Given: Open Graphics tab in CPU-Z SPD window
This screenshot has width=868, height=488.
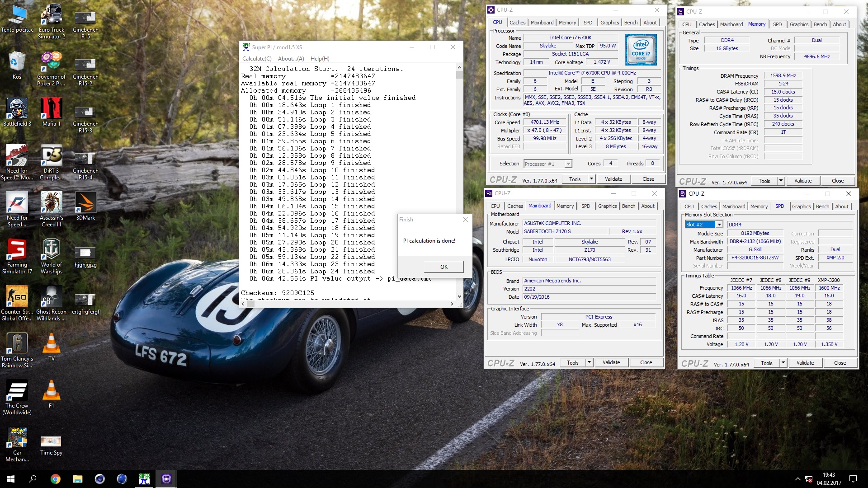Looking at the screenshot, I should pos(801,206).
